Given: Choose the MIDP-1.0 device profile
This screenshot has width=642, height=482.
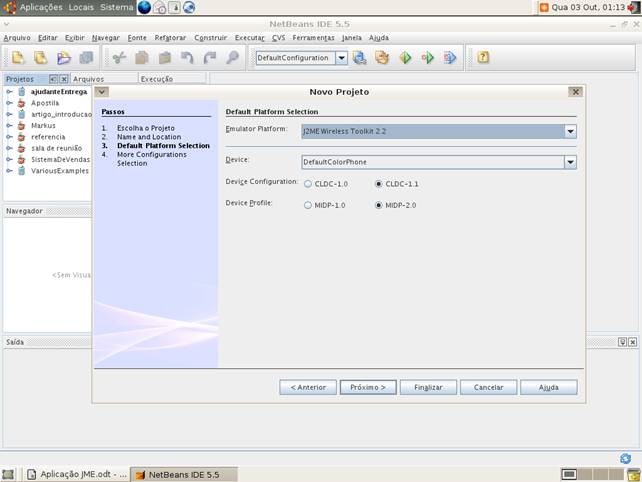Looking at the screenshot, I should point(308,205).
